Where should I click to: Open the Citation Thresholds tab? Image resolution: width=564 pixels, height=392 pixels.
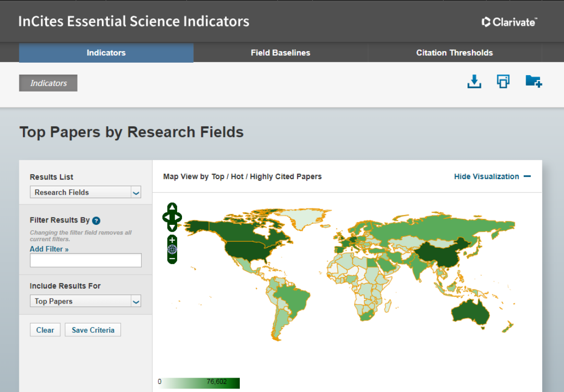point(454,53)
